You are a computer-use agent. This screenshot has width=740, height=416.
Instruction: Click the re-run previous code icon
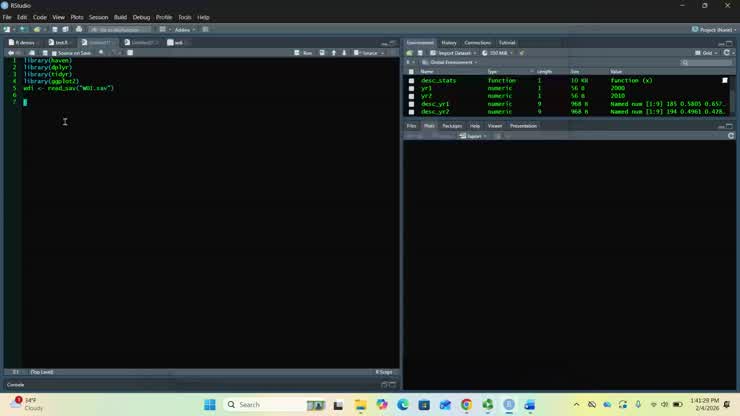tap(322, 53)
